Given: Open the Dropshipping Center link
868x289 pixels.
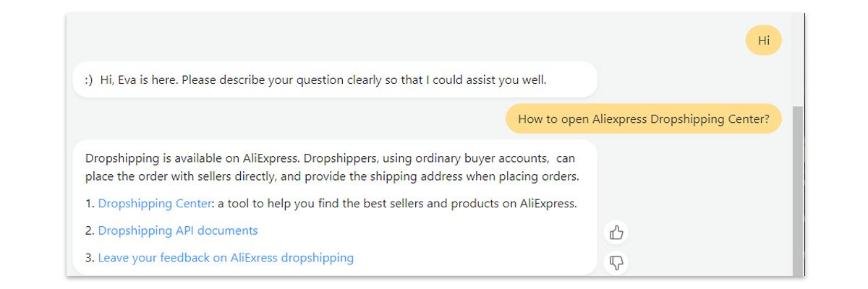Looking at the screenshot, I should tap(155, 204).
